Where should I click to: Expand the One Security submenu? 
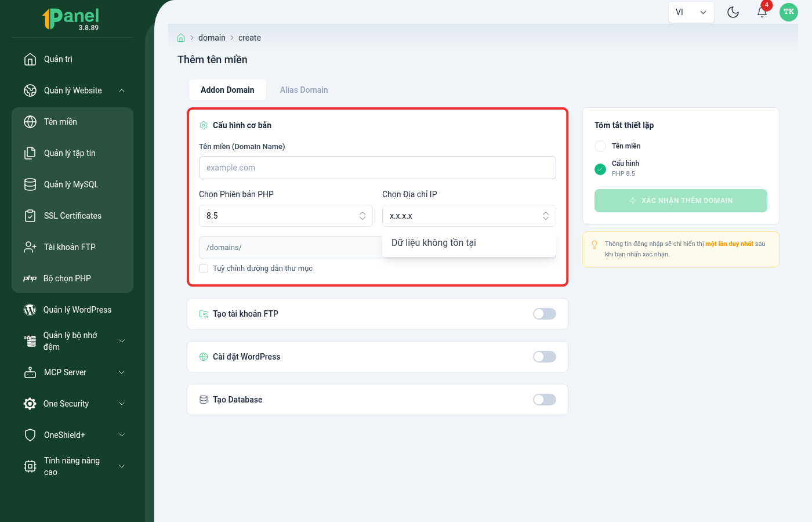(122, 404)
